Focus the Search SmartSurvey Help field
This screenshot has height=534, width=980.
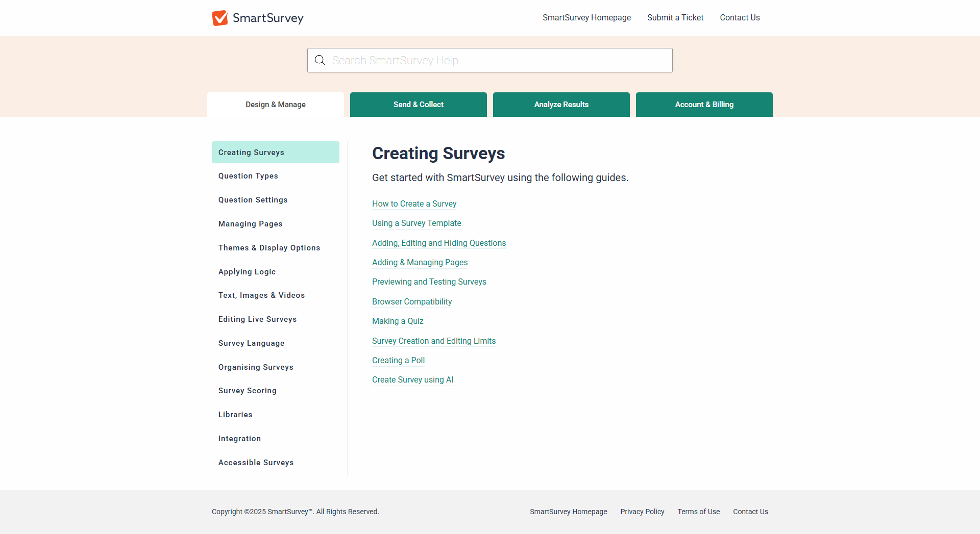tap(498, 60)
